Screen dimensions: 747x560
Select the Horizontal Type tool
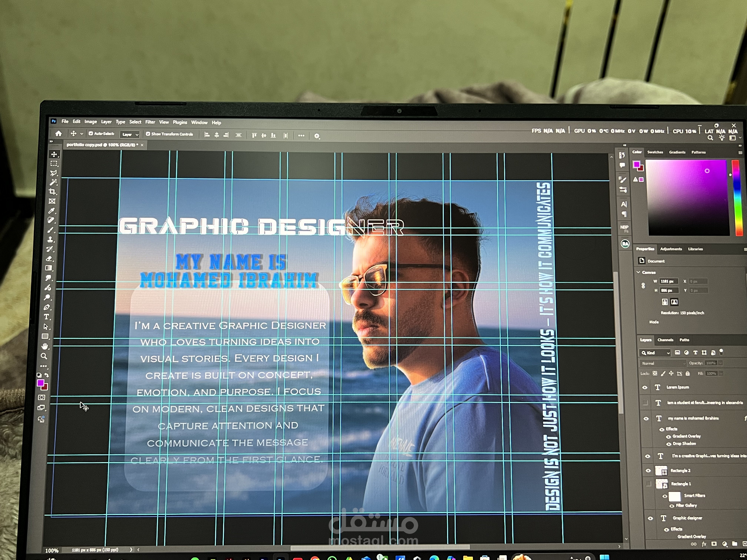(47, 317)
